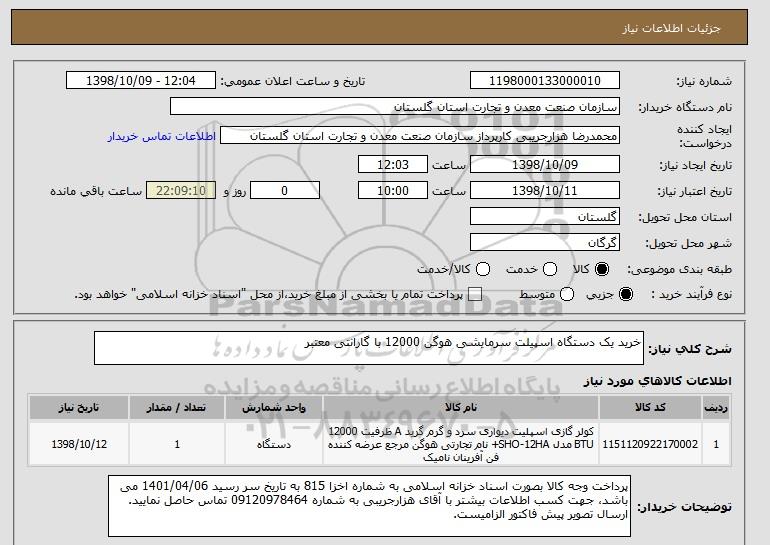
Task: Click the طبقه بندی موضوعی label
Action: [x=679, y=269]
